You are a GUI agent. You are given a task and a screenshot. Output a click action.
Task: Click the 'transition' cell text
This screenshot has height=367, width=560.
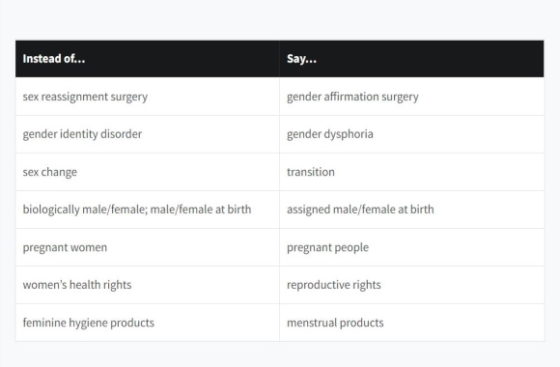pyautogui.click(x=311, y=172)
